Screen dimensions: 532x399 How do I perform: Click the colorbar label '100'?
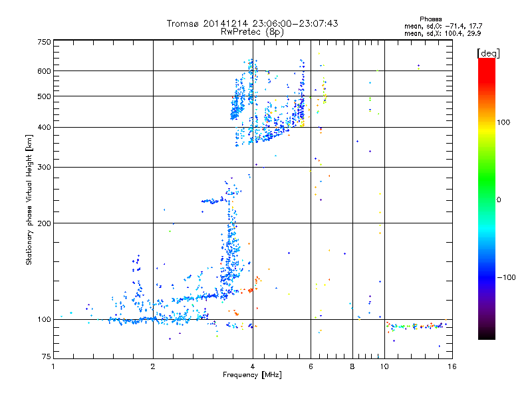coord(503,122)
